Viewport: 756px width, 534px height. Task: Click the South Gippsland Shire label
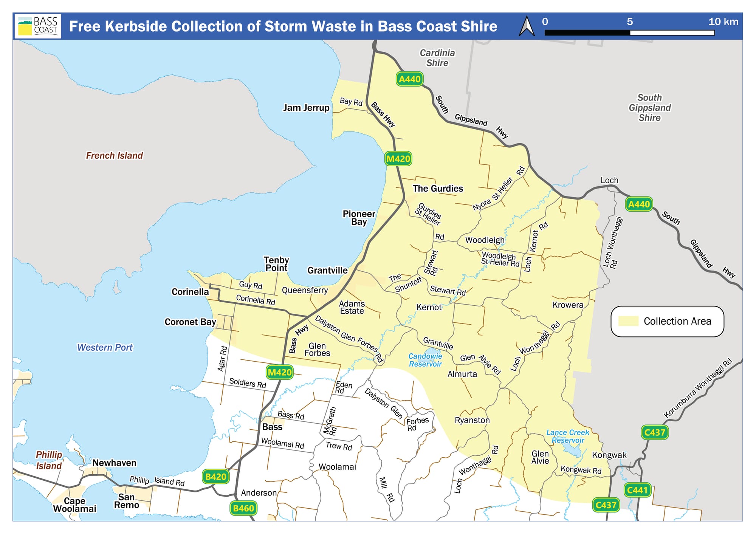point(650,108)
